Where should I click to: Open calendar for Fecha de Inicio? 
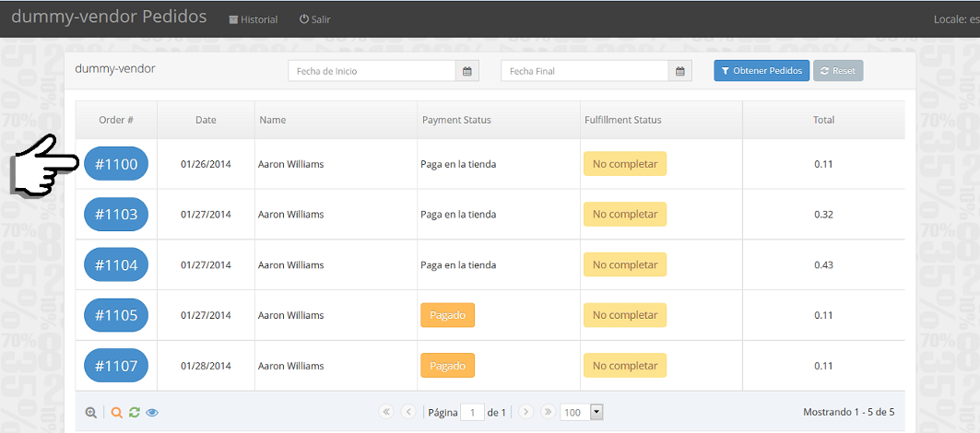coord(466,71)
